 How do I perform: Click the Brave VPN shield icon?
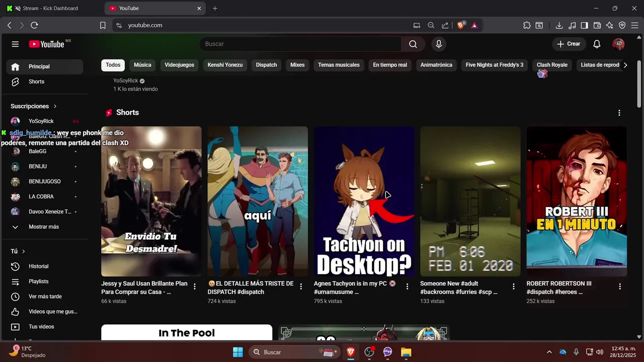(622, 25)
